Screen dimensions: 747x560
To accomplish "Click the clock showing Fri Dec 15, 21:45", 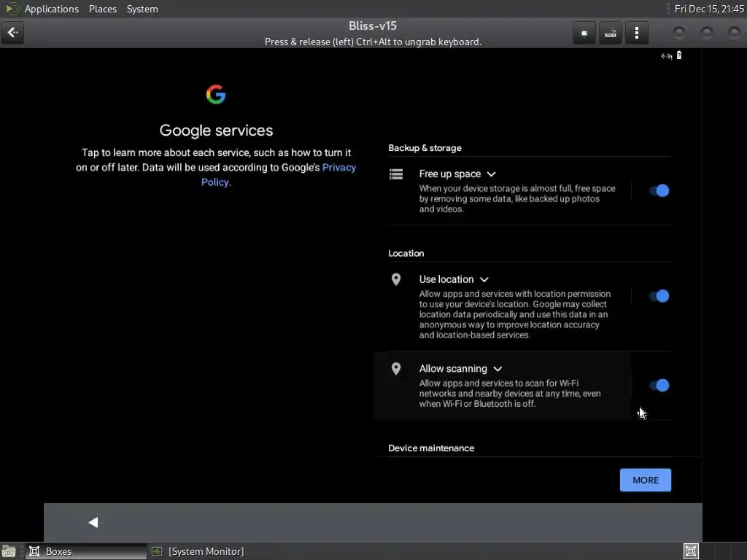I will (x=709, y=9).
